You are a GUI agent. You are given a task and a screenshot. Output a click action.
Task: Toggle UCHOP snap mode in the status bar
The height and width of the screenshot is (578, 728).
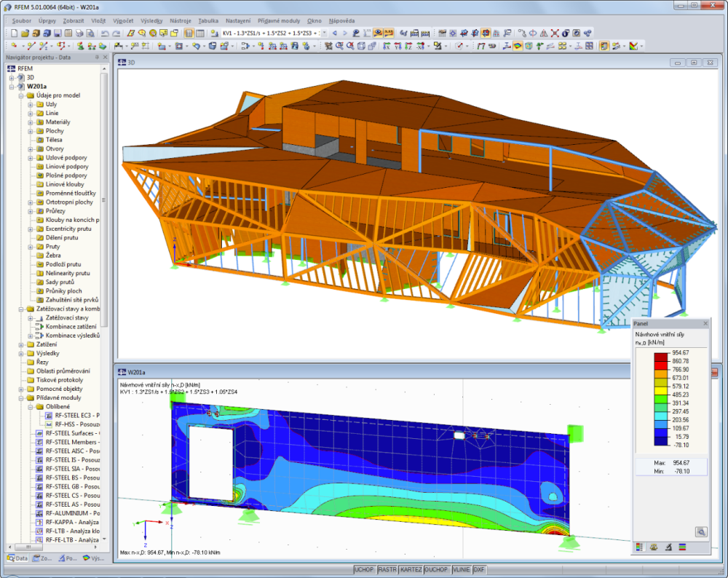click(364, 571)
